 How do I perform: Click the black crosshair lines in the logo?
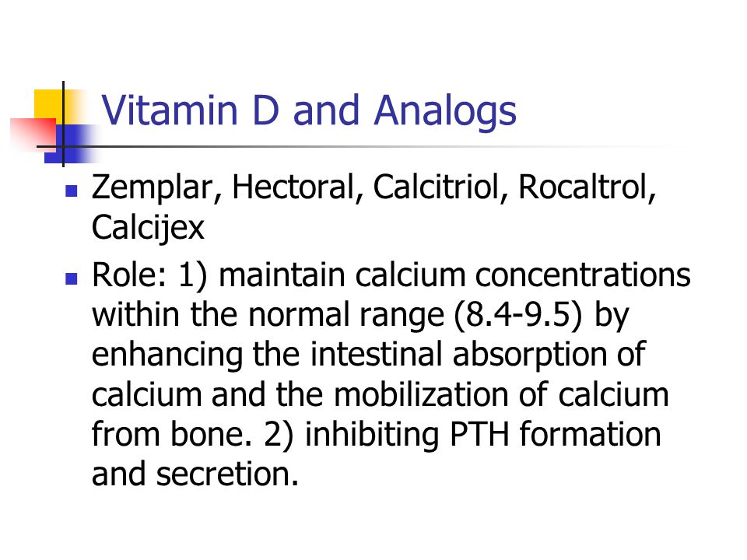pos(63,146)
